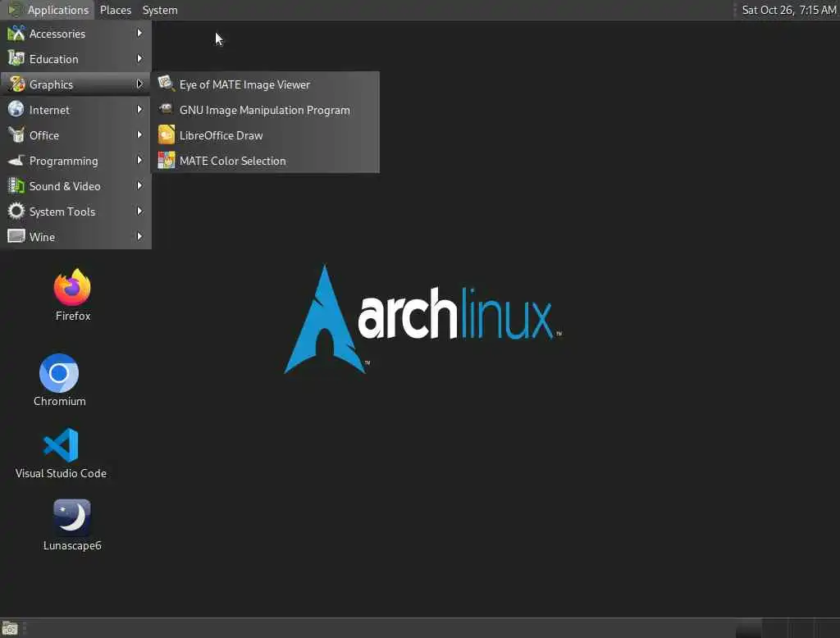Click the Internet globe icon
840x638 pixels.
coord(16,109)
